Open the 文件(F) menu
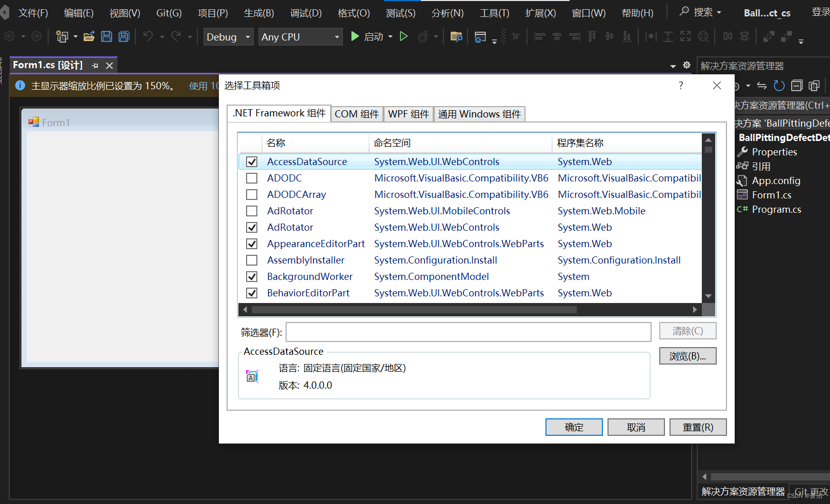 (33, 13)
